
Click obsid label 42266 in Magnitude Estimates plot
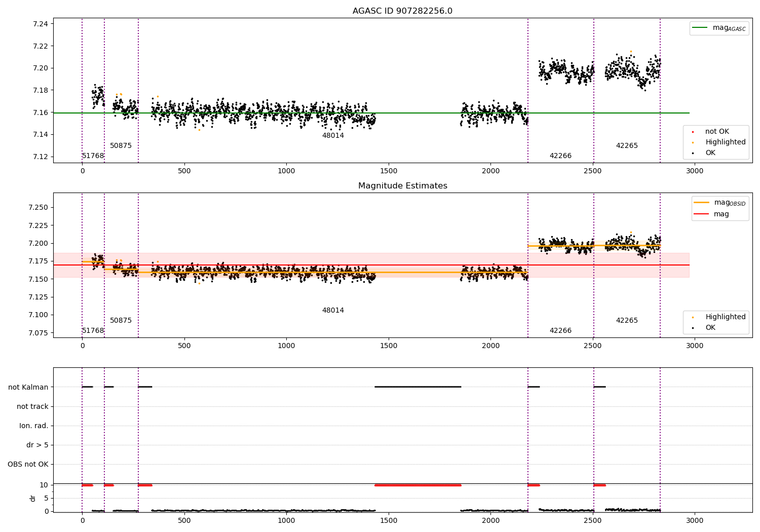(x=560, y=331)
